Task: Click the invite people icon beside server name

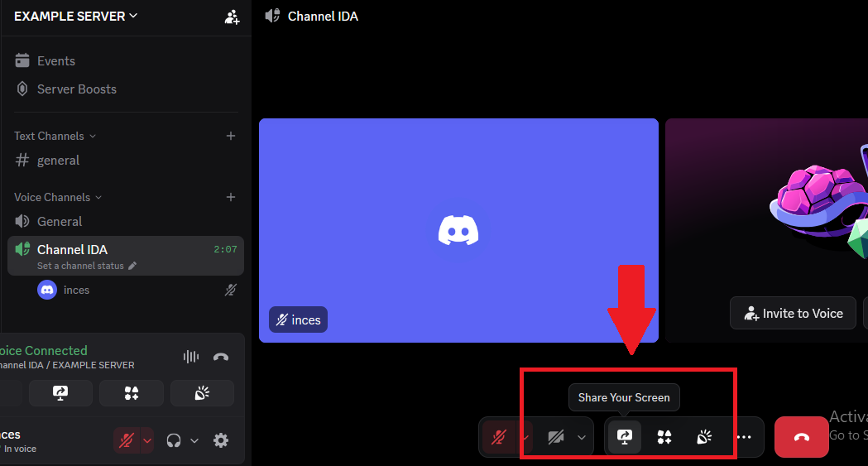Action: (x=232, y=17)
